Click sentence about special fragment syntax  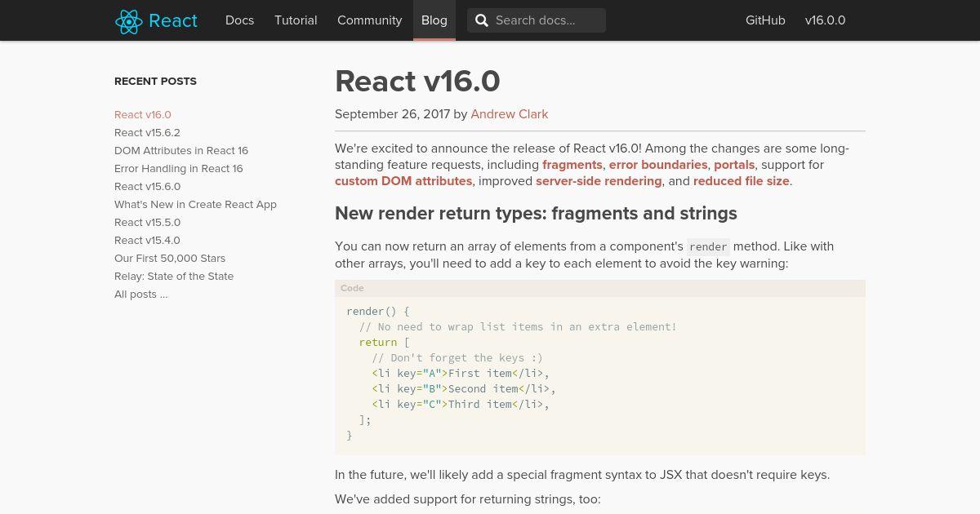pyautogui.click(x=582, y=475)
